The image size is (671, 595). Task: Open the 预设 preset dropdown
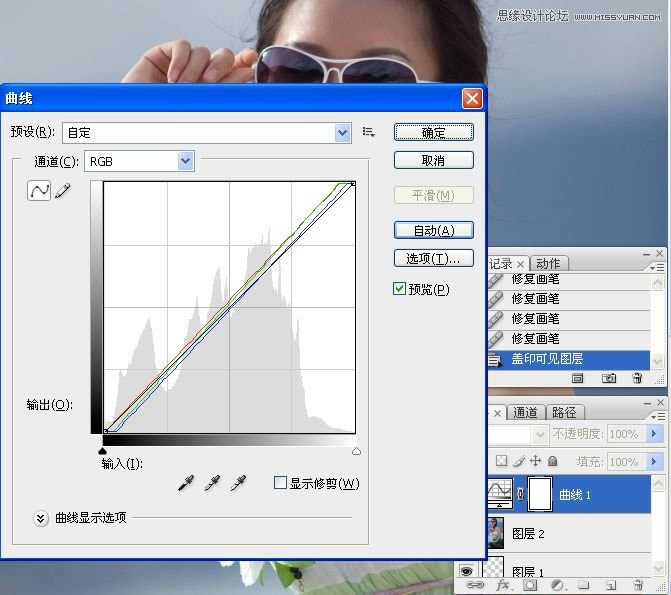point(343,132)
